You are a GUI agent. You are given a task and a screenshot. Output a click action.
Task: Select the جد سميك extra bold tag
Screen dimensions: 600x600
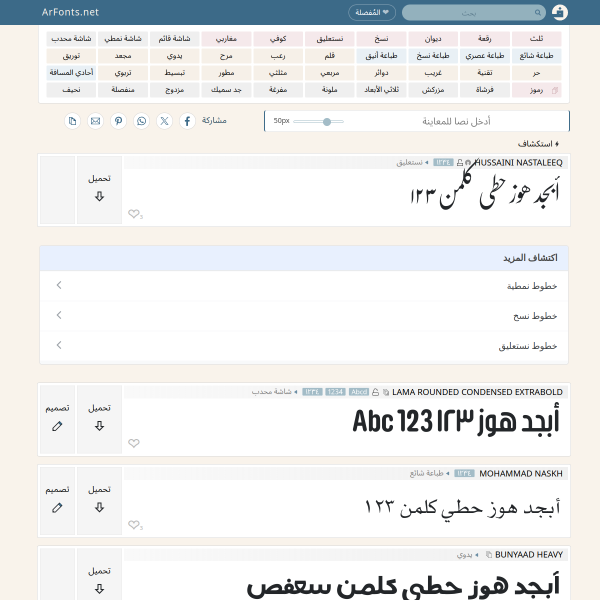click(x=227, y=90)
